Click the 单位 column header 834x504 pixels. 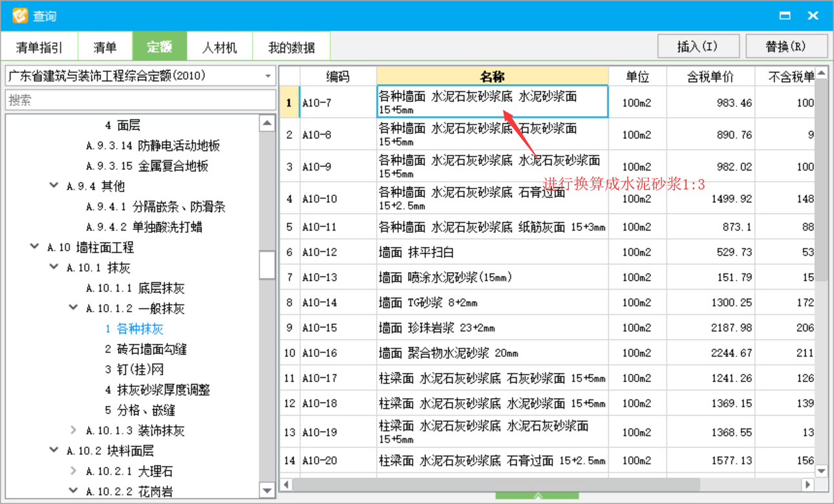637,76
